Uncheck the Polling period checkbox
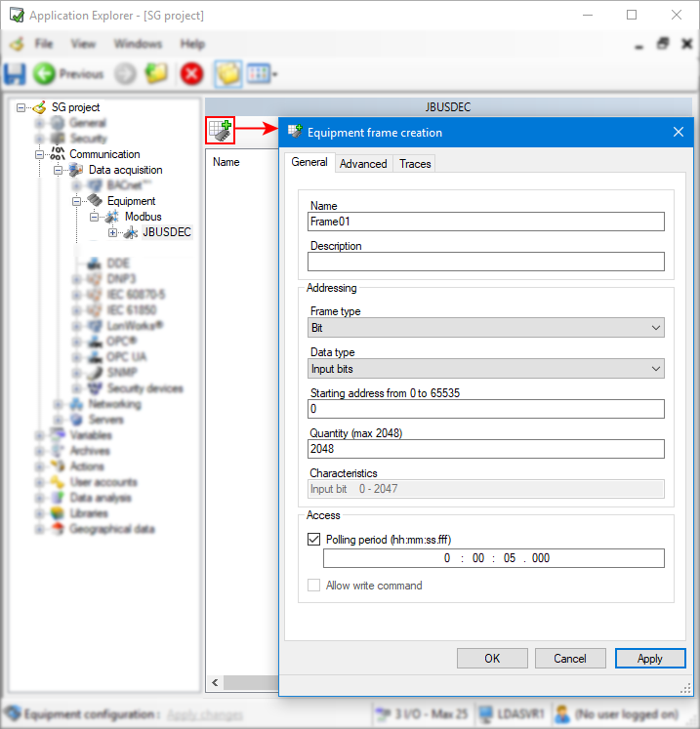 click(314, 539)
